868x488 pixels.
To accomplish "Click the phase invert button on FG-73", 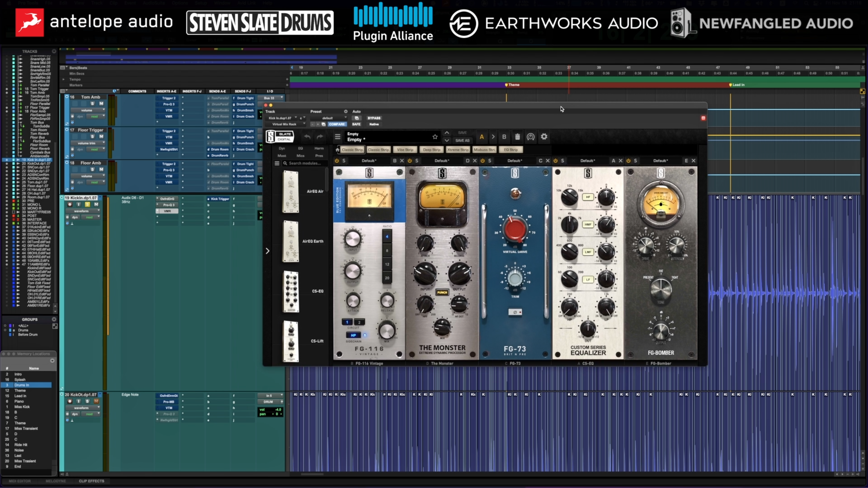I will 515,312.
